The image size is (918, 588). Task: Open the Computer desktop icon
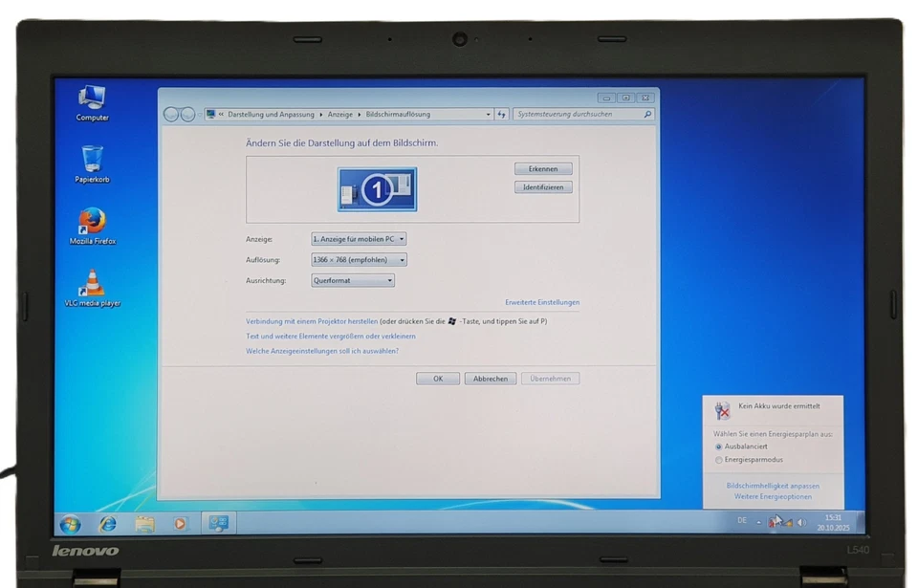pyautogui.click(x=92, y=102)
